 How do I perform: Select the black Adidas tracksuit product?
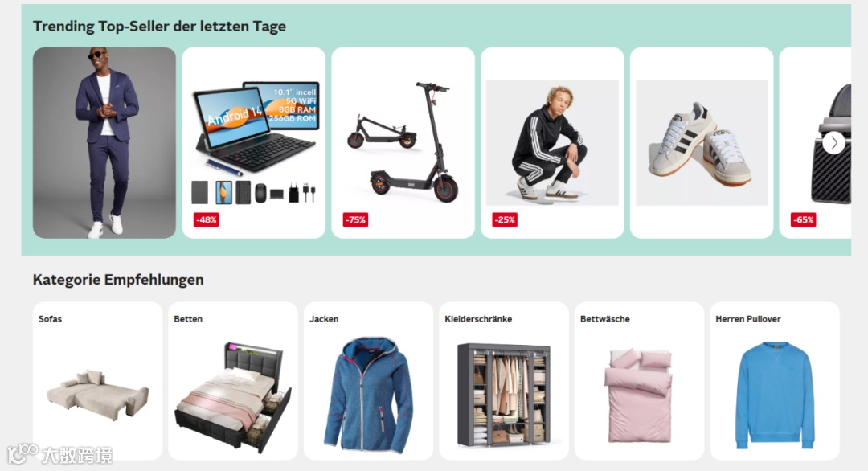[x=552, y=143]
